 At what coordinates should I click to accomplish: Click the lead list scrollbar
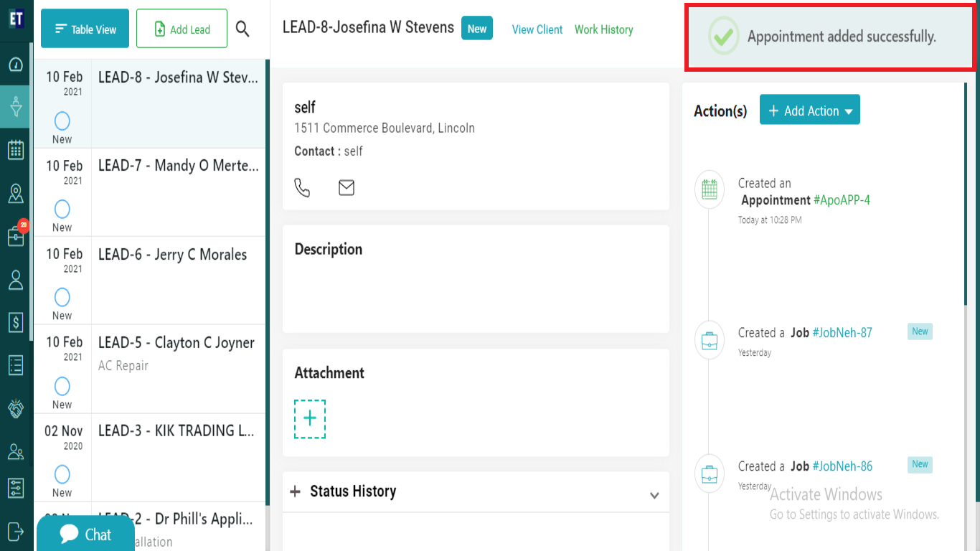(x=268, y=283)
